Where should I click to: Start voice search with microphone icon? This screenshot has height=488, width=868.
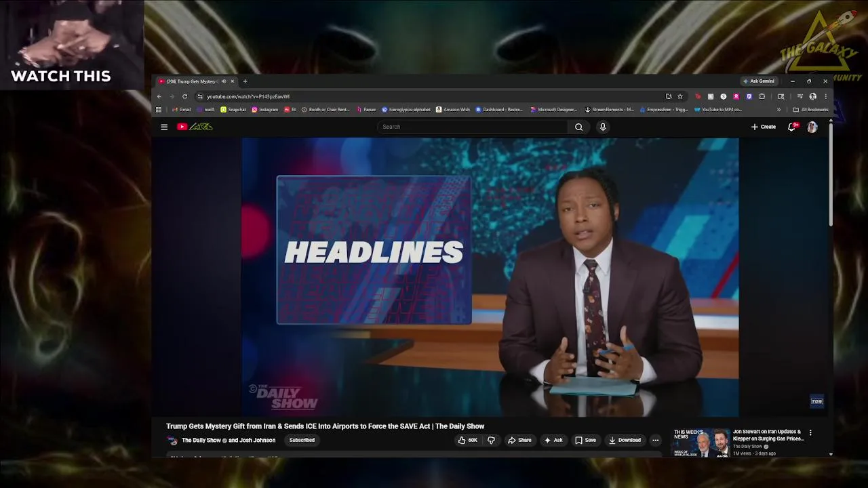coord(602,127)
